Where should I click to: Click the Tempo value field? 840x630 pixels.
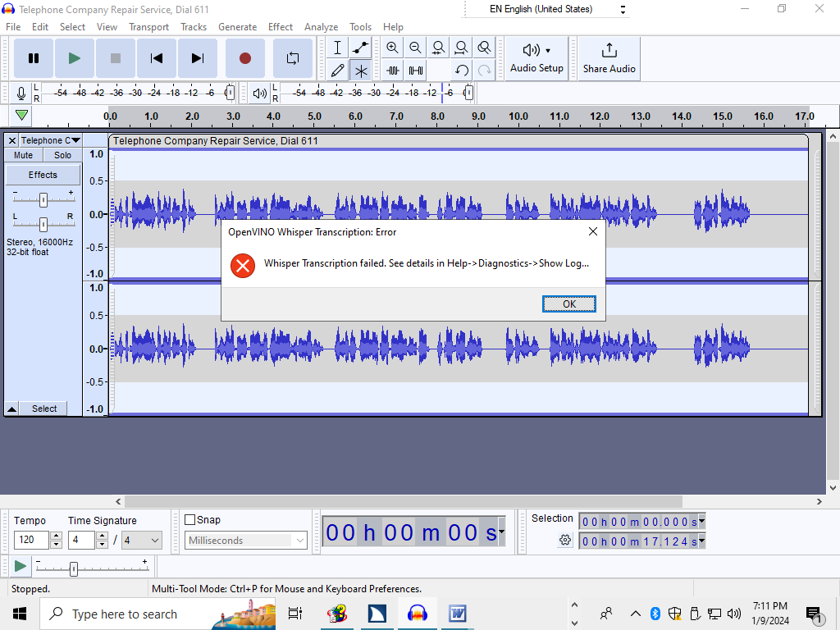pyautogui.click(x=31, y=540)
